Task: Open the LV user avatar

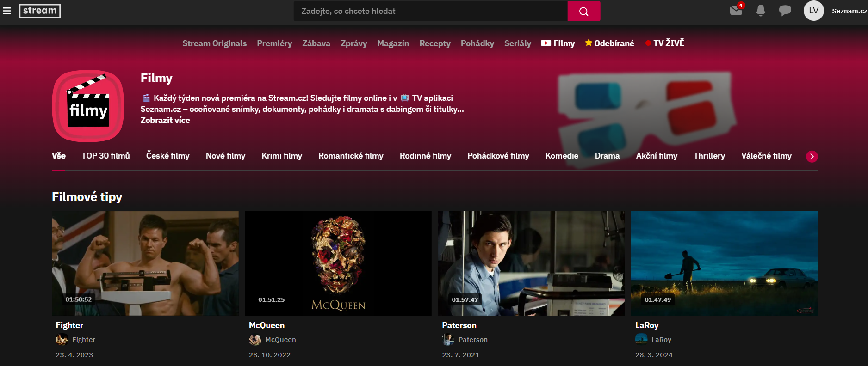Action: tap(814, 11)
